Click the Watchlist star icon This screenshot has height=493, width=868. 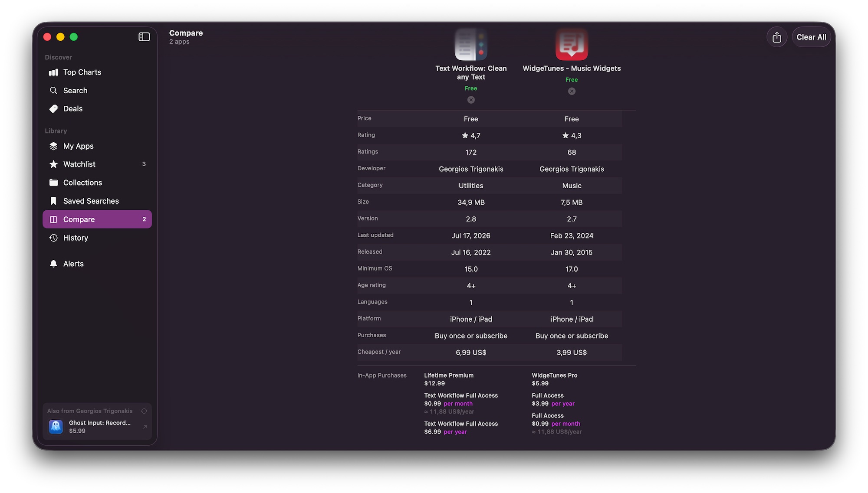(x=53, y=164)
